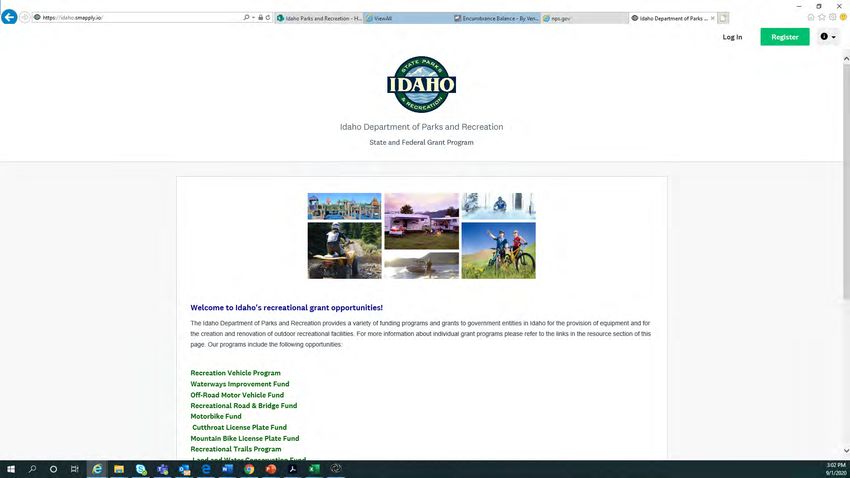Click the ATV rider photo
Viewport: 850px width, 478px height.
(344, 250)
